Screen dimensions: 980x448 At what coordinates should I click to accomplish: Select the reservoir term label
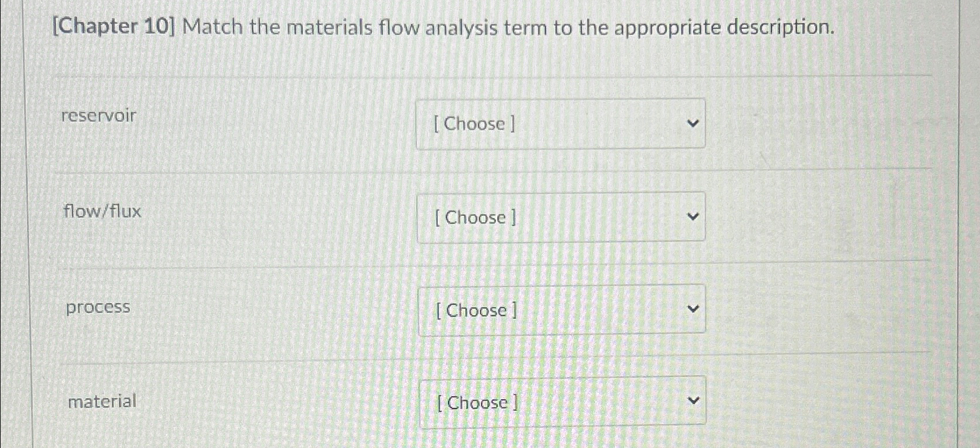[x=98, y=116]
